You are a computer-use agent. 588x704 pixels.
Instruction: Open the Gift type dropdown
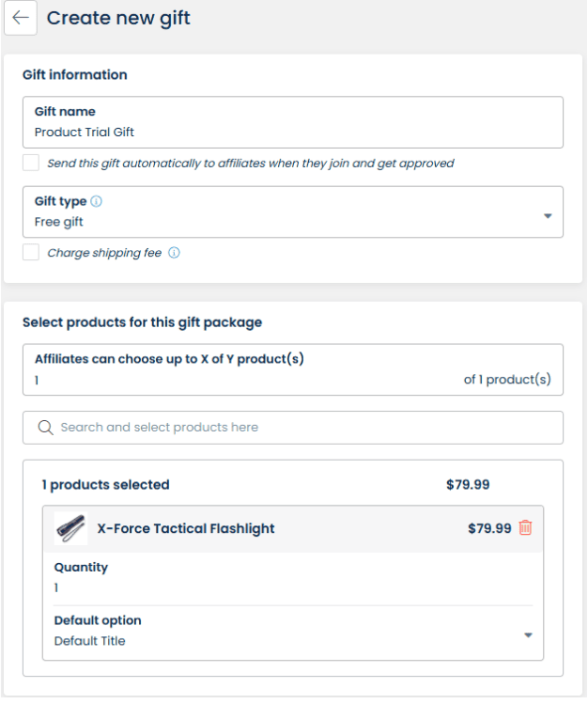(x=548, y=216)
